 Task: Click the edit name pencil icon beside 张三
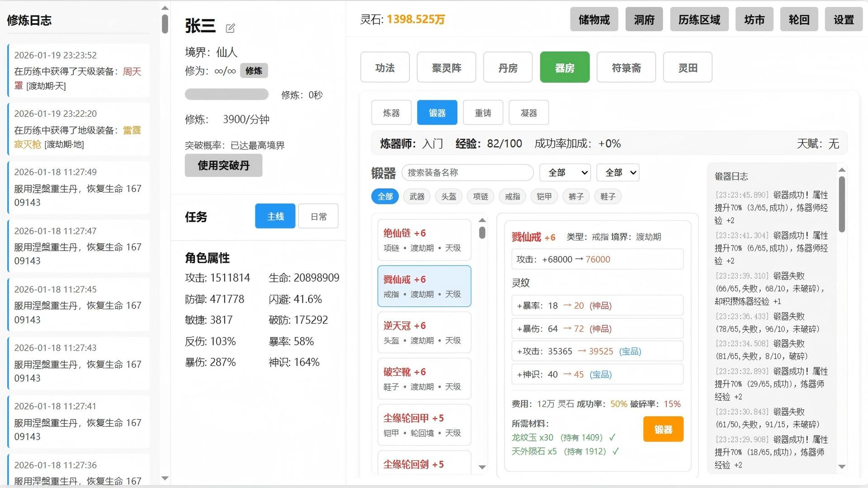click(x=231, y=28)
